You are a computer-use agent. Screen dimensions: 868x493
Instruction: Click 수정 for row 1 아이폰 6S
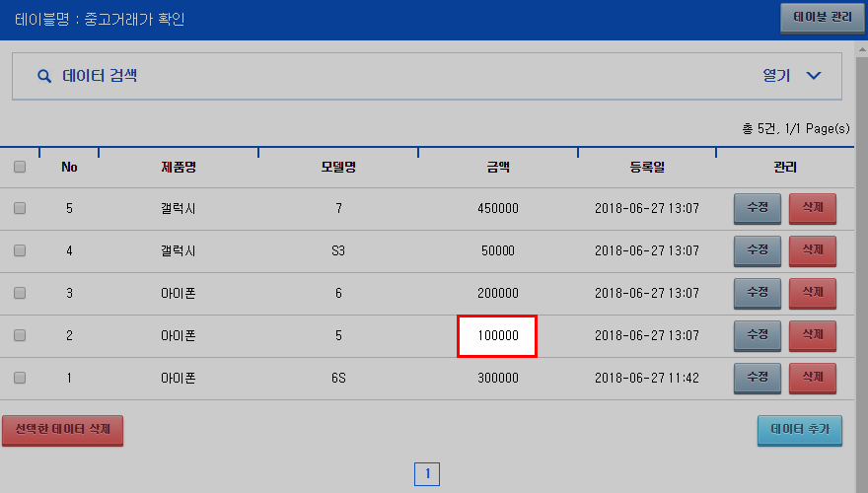pos(758,378)
